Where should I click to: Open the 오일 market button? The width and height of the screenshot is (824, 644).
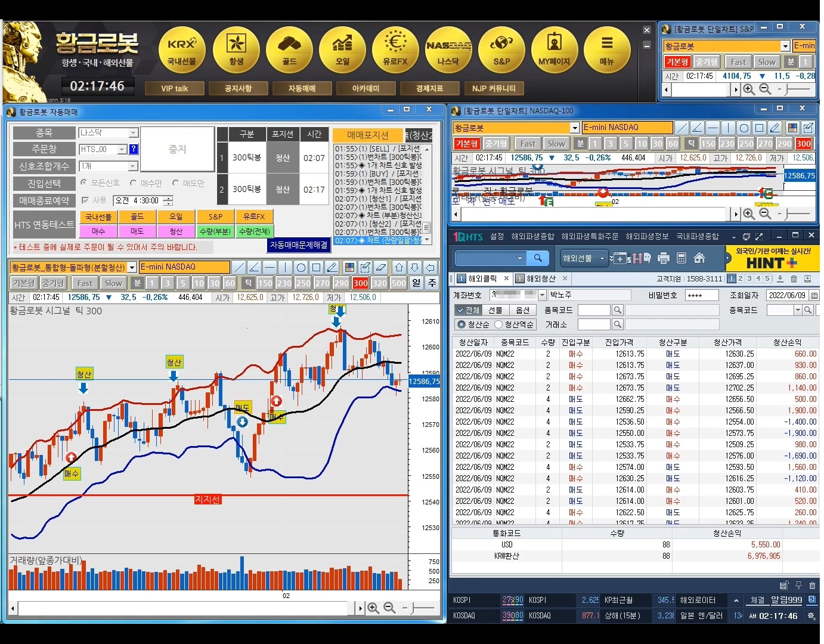pyautogui.click(x=343, y=49)
